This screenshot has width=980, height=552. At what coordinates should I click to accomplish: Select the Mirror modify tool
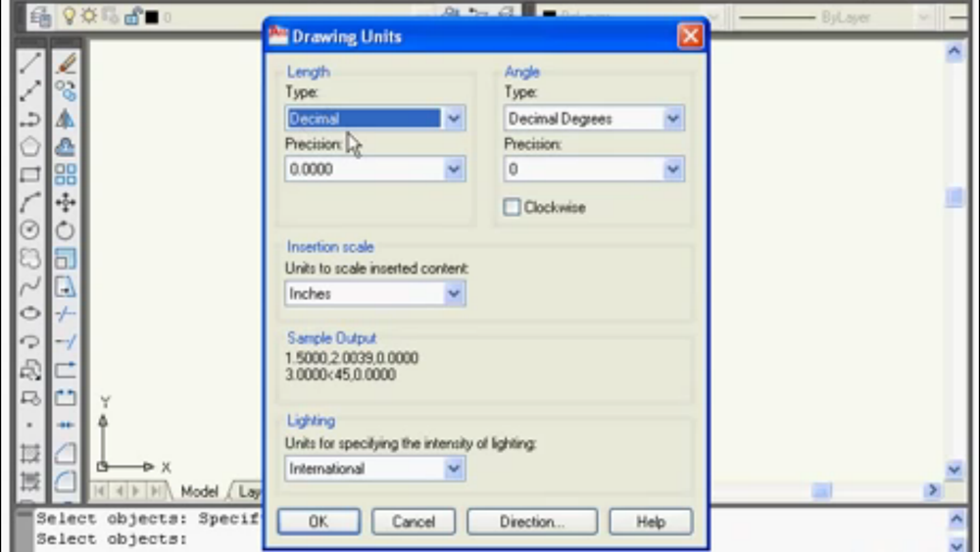(x=65, y=119)
